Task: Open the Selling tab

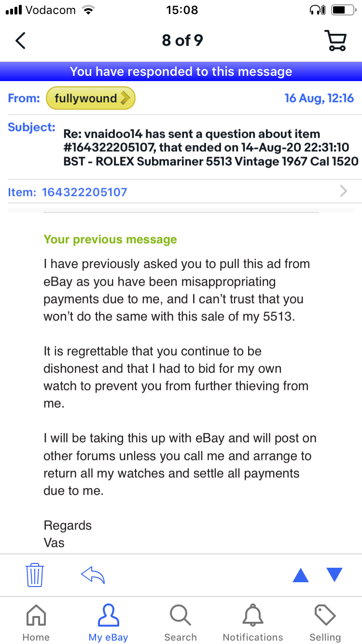Action: coord(325,623)
